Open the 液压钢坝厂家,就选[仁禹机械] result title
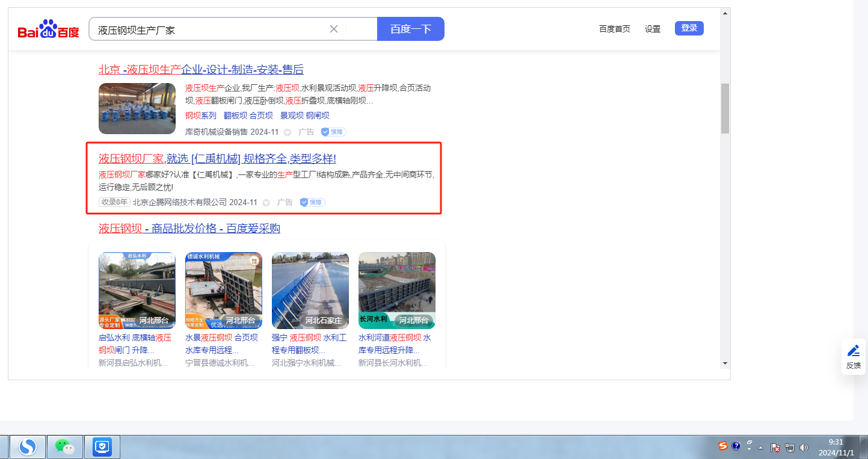The width and height of the screenshot is (868, 459). 217,159
